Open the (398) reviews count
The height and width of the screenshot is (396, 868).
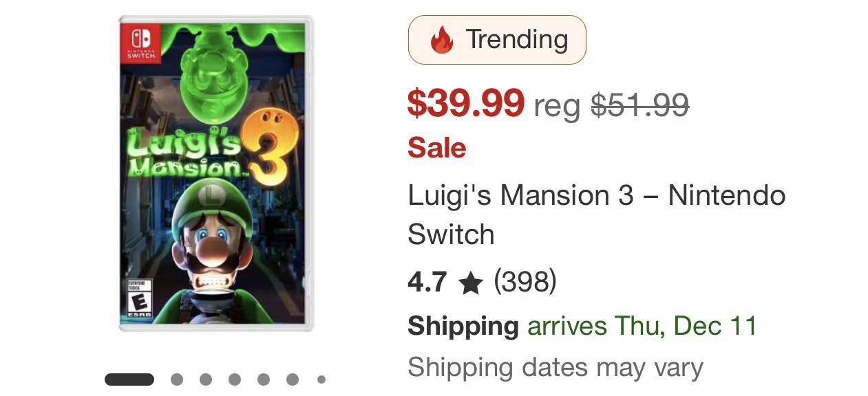point(525,282)
